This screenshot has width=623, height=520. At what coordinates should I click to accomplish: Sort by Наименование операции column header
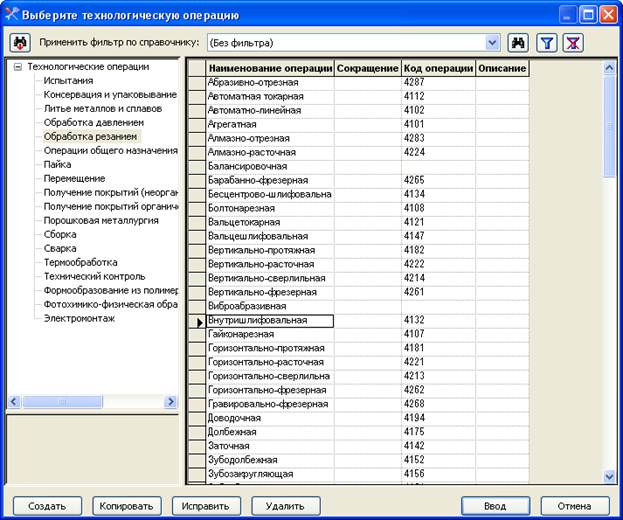coord(270,68)
